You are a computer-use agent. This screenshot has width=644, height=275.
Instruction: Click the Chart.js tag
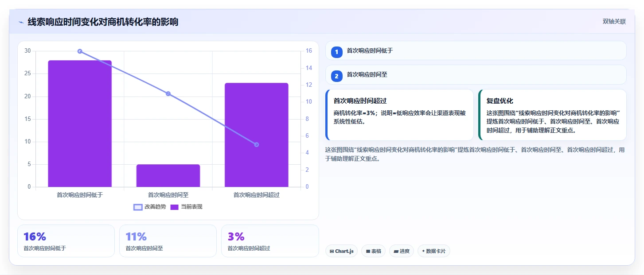pyautogui.click(x=341, y=251)
